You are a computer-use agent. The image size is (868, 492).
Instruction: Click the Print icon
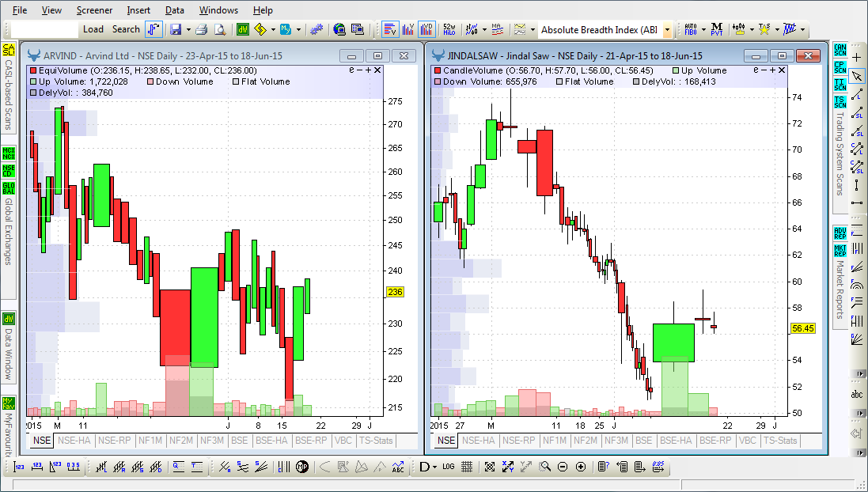[202, 29]
